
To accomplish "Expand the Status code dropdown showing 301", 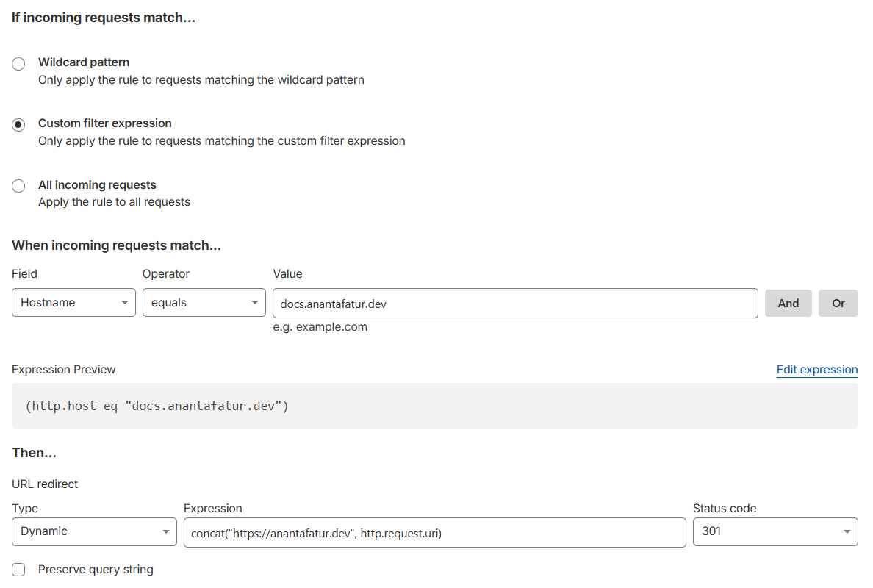I will (775, 532).
